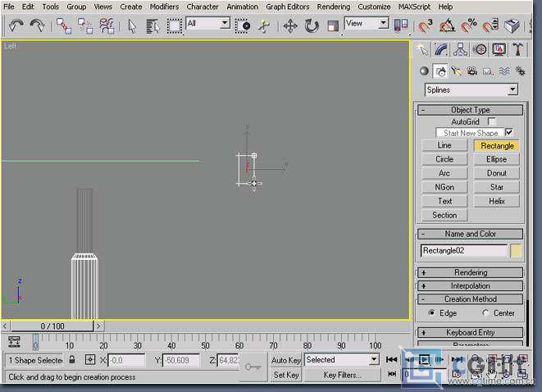Open Select by Name list icon
542x392 pixels.
(x=153, y=26)
